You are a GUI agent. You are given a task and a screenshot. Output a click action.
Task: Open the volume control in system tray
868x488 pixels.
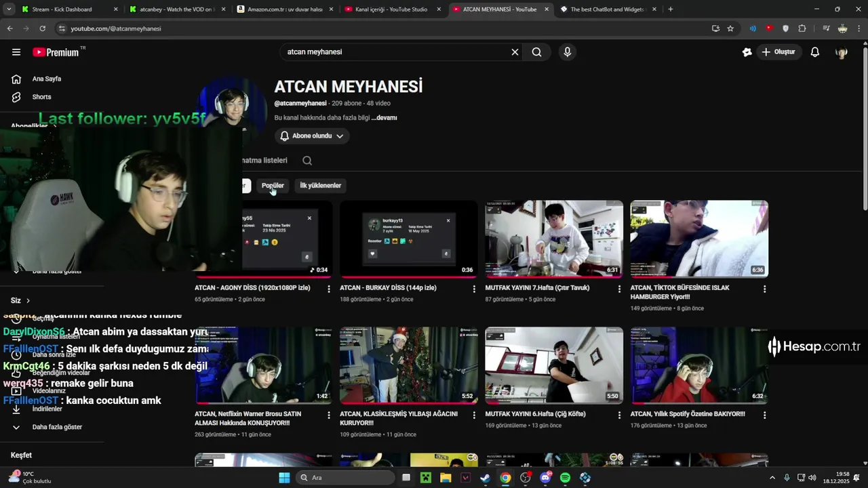812,478
